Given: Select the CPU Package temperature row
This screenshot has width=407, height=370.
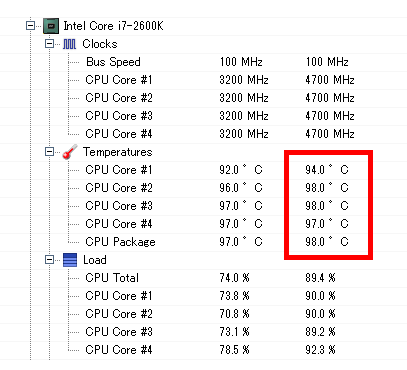Looking at the screenshot, I should pyautogui.click(x=203, y=242).
